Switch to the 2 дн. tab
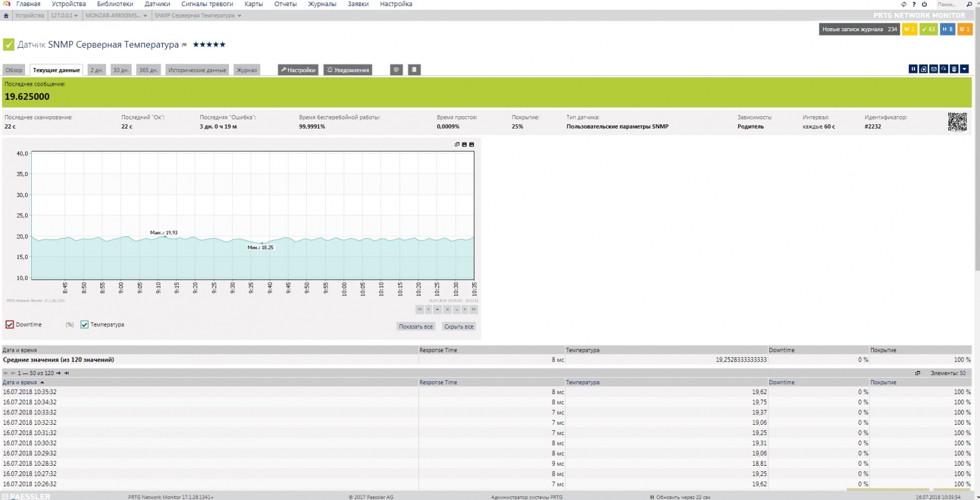Image resolution: width=980 pixels, height=500 pixels. point(97,70)
